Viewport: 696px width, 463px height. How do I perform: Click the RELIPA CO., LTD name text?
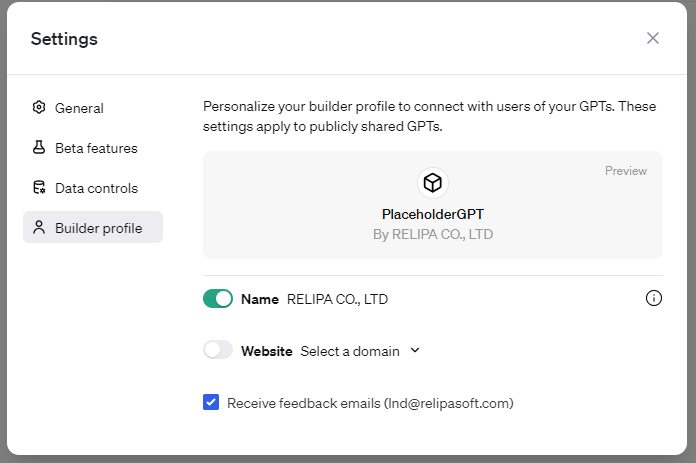[337, 298]
